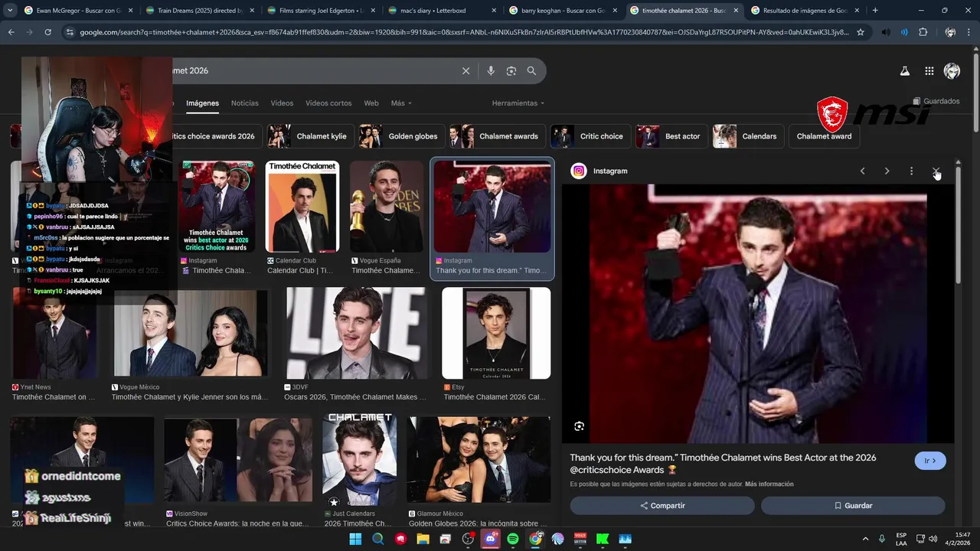This screenshot has height=551, width=980.
Task: Bookmark this page with the star icon
Action: point(861,32)
